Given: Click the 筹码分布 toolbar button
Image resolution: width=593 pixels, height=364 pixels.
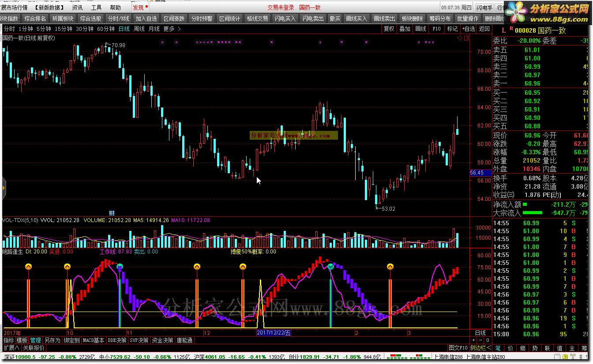Looking at the screenshot, I should tap(440, 19).
